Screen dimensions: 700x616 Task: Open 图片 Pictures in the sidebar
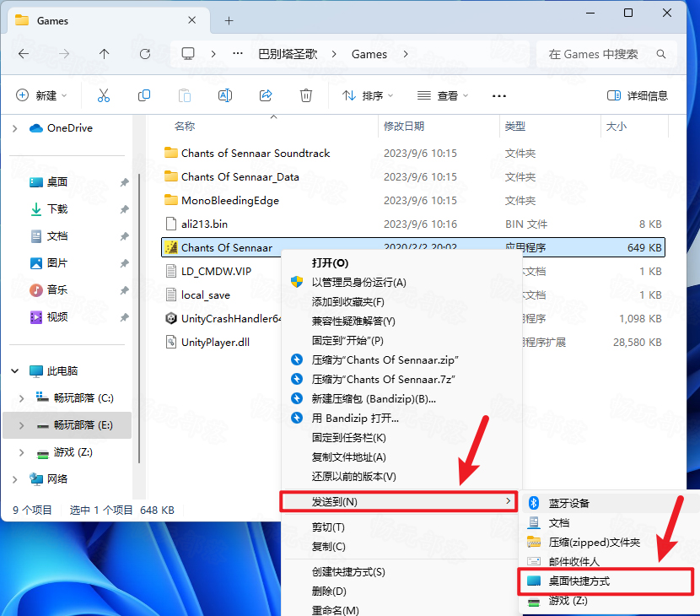(x=57, y=263)
